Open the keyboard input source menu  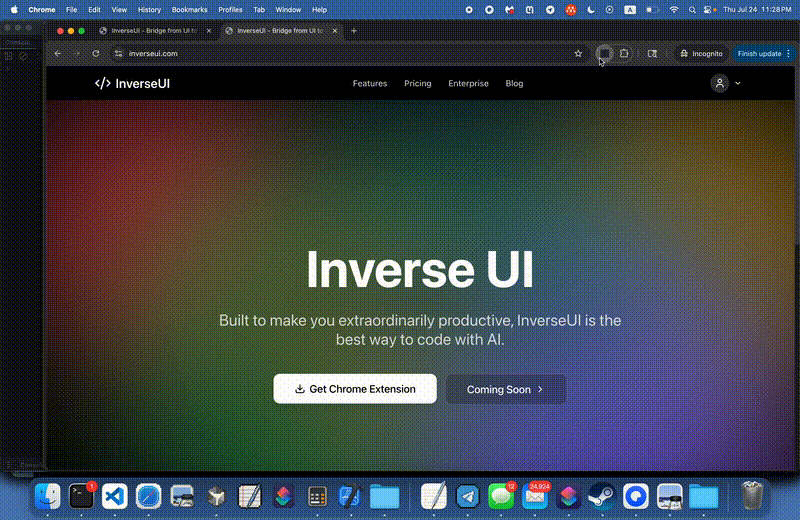click(x=630, y=10)
